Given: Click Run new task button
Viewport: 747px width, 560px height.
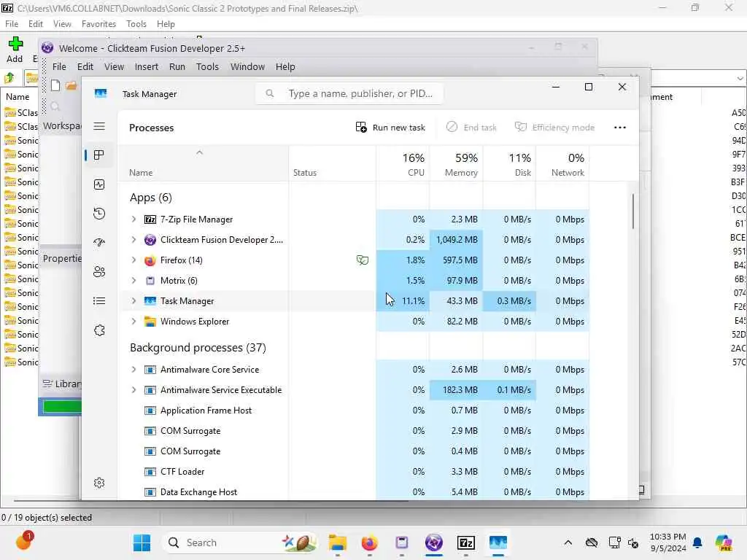Looking at the screenshot, I should (x=390, y=127).
